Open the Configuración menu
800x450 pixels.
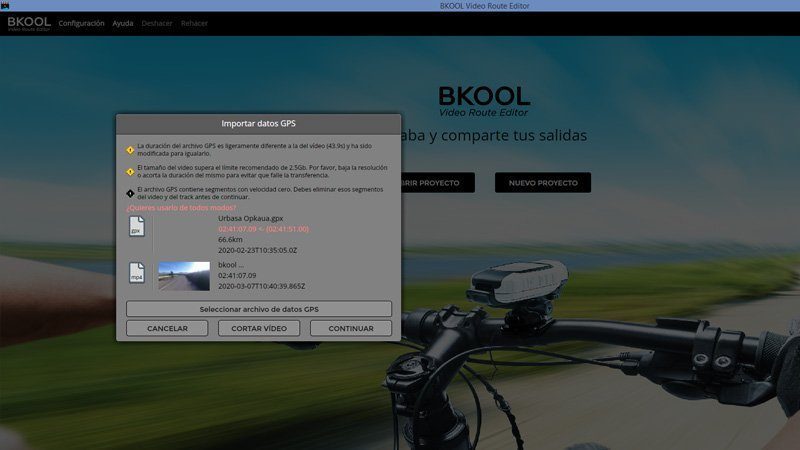pyautogui.click(x=81, y=23)
